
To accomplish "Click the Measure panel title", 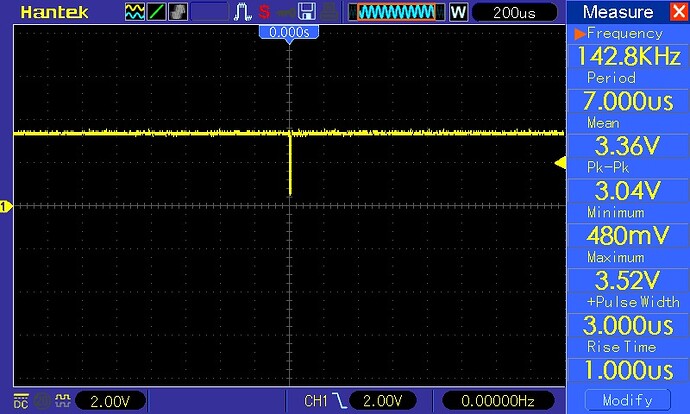I will click(x=618, y=12).
